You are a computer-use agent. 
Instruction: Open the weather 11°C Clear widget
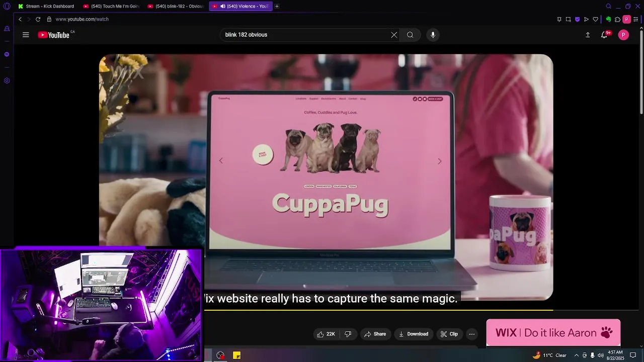tap(549, 355)
